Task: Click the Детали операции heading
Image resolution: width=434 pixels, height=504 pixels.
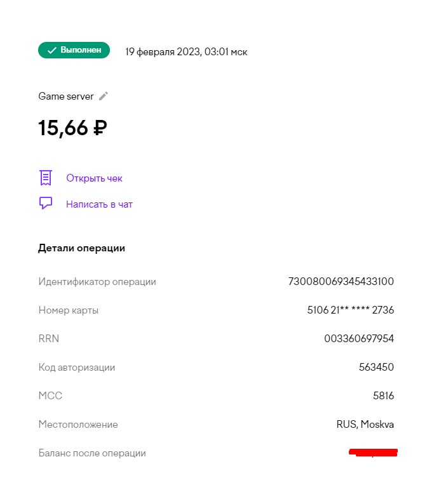Action: point(81,248)
